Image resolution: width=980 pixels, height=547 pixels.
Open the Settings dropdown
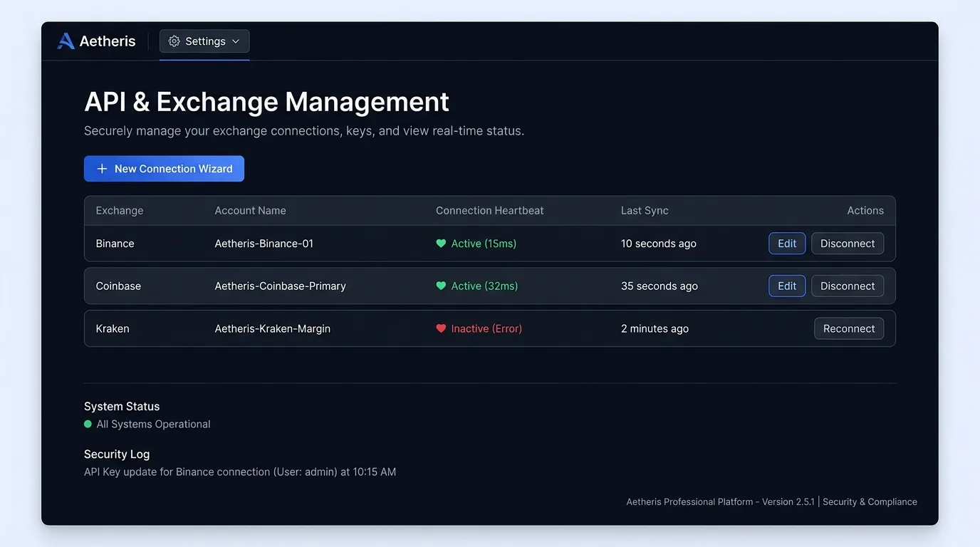tap(204, 41)
